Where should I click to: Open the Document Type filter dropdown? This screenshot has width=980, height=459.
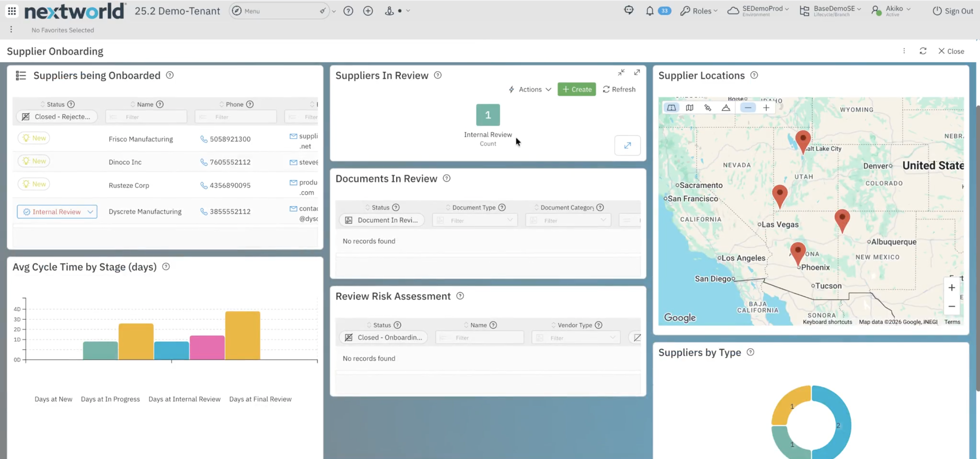tap(475, 220)
